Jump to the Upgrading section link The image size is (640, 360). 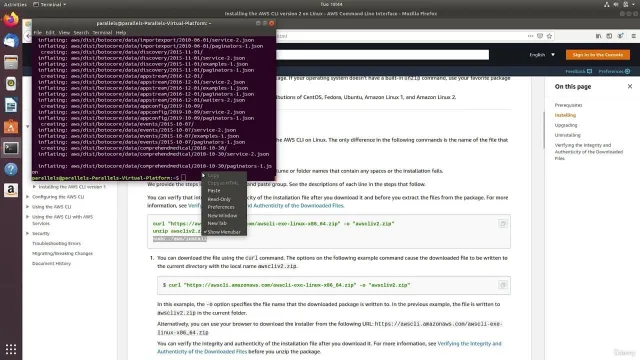pyautogui.click(x=566, y=125)
